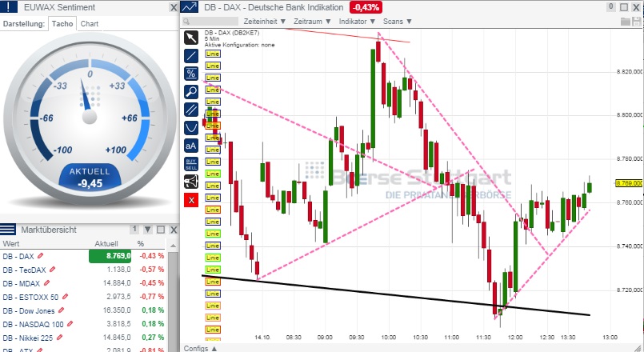Select the parallel lines channel tool
The height and width of the screenshot is (352, 644).
click(x=191, y=110)
